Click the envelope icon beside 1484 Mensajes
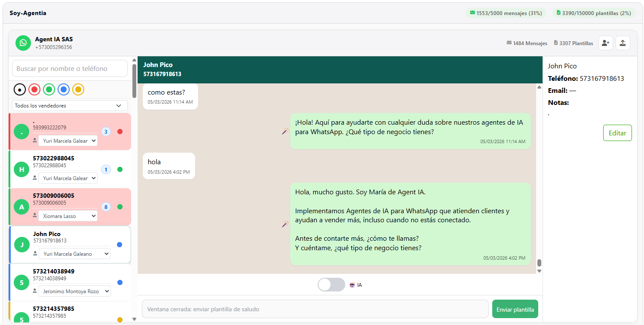This screenshot has height=325, width=644. (x=509, y=43)
